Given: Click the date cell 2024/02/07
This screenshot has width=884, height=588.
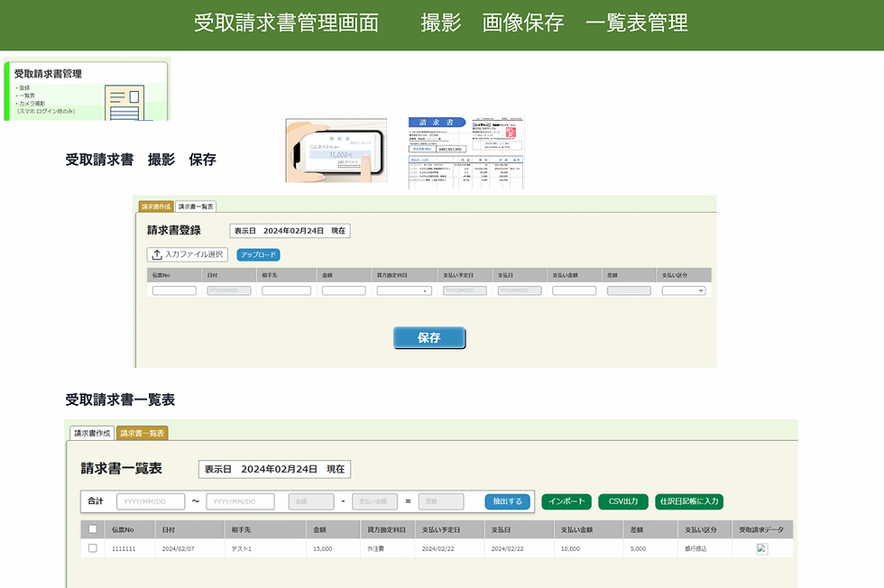Looking at the screenshot, I should click(179, 548).
